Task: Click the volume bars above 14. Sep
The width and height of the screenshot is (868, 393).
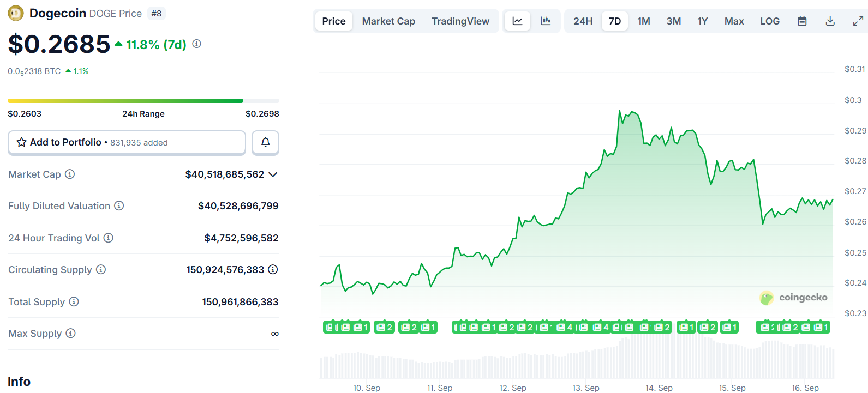Action: coord(659,355)
